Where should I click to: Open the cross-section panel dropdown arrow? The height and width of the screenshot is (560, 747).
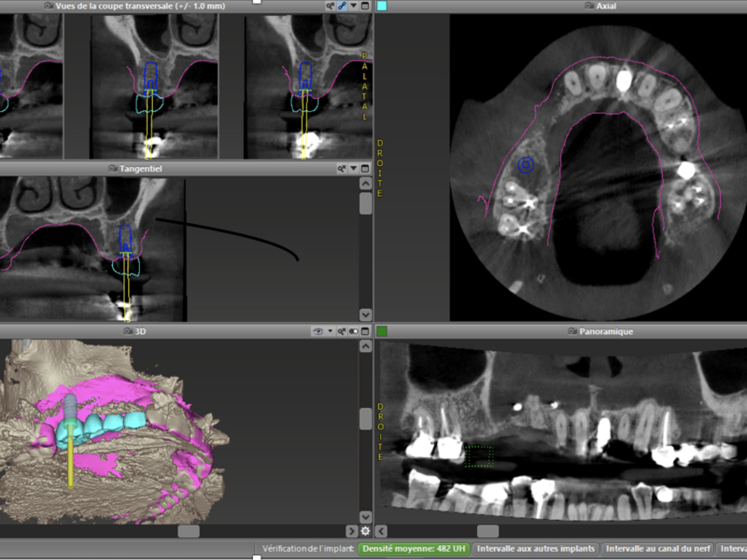point(354,7)
